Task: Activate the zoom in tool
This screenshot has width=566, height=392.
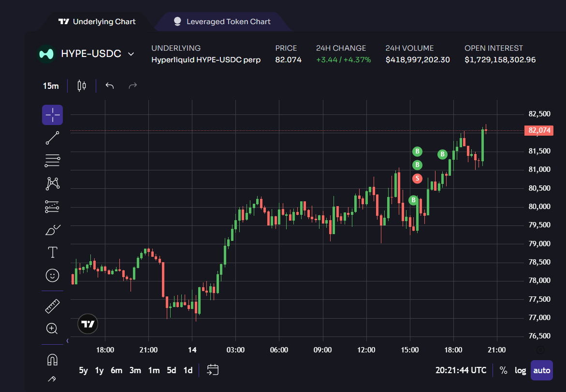Action: coord(52,329)
